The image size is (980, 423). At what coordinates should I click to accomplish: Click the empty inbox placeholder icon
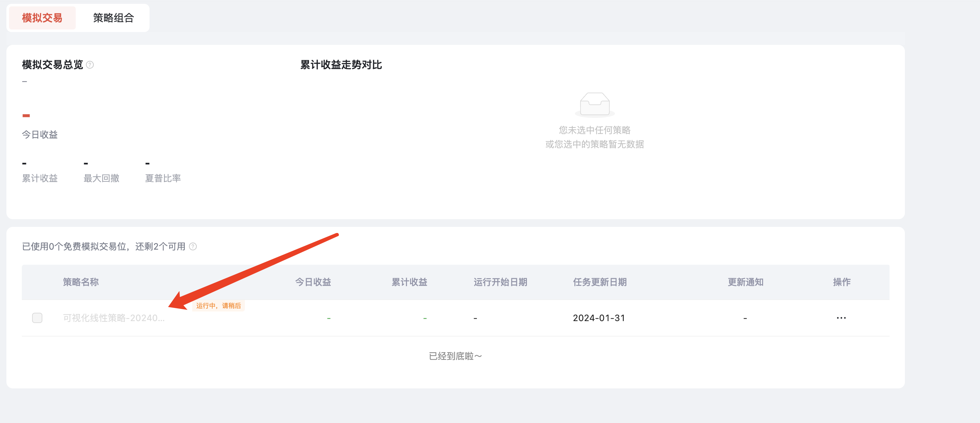click(594, 104)
